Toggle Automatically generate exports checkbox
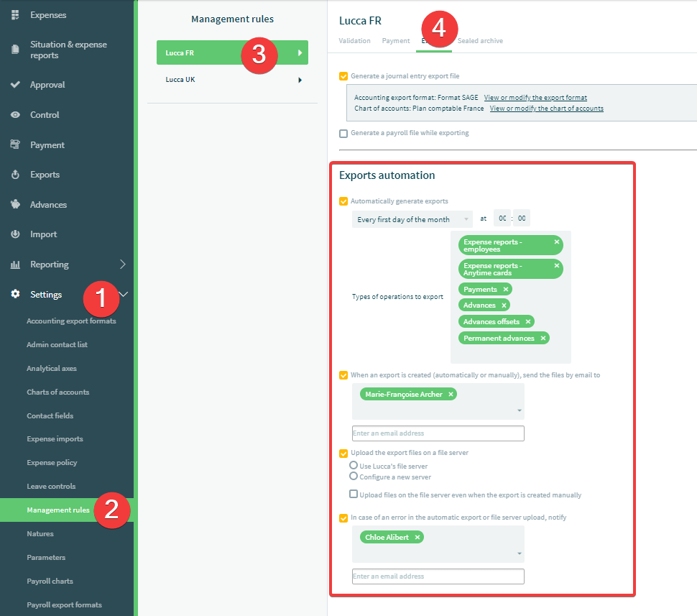Image resolution: width=697 pixels, height=616 pixels. pyautogui.click(x=343, y=201)
